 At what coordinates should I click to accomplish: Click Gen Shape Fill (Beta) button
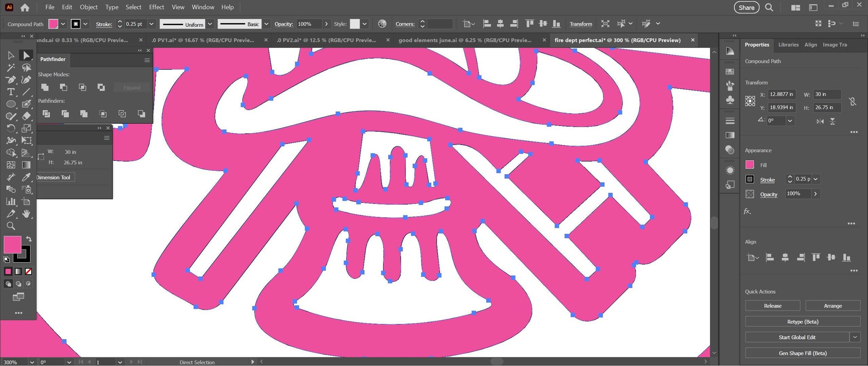pos(803,353)
